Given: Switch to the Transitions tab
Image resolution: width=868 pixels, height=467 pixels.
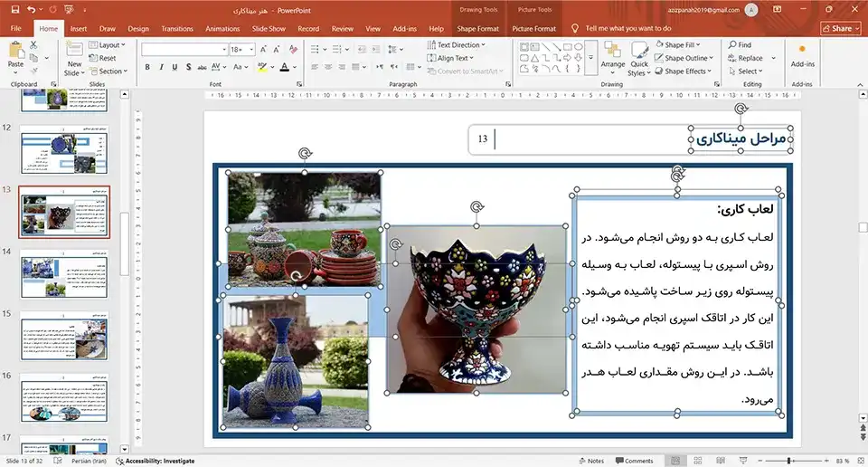Looking at the screenshot, I should point(177,28).
